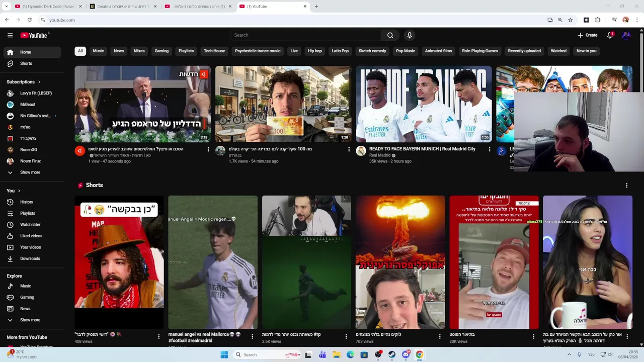This screenshot has height=362, width=644.
Task: Open the YouTube account avatar menu
Action: coord(626,35)
